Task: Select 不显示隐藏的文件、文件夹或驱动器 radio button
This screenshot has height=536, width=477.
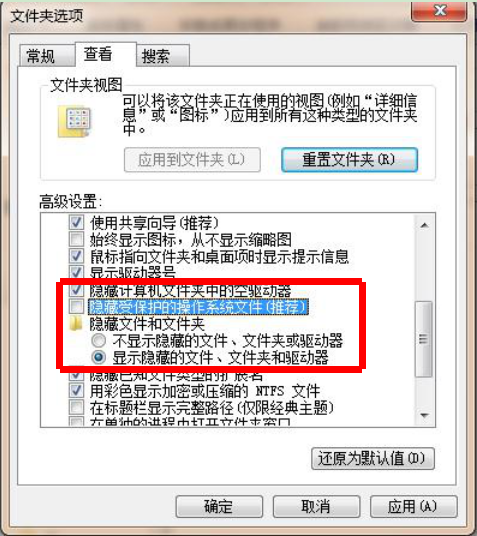Action: tap(99, 340)
